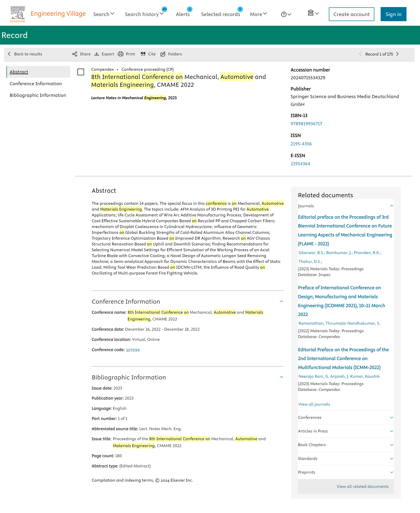Expand the Conferences related documents
Screen dimensions: 420x513
346,418
